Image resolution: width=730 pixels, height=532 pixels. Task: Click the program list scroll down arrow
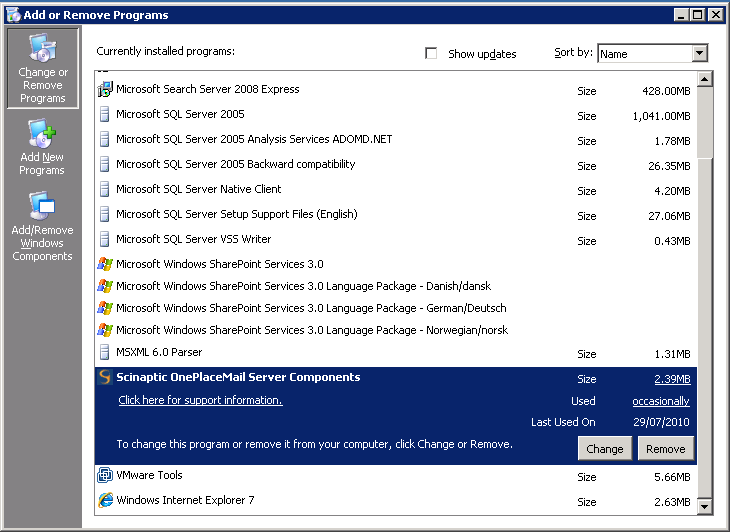click(705, 506)
